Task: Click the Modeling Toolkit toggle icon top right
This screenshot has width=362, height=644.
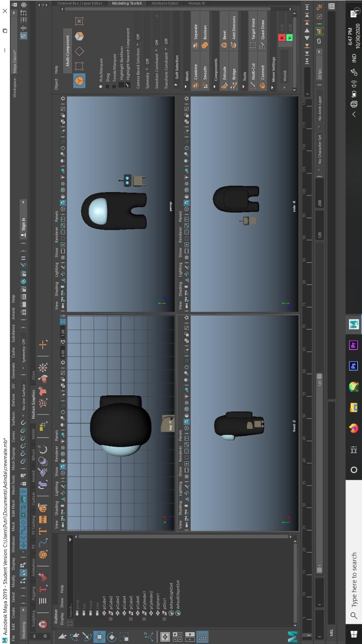Action: [24, 36]
